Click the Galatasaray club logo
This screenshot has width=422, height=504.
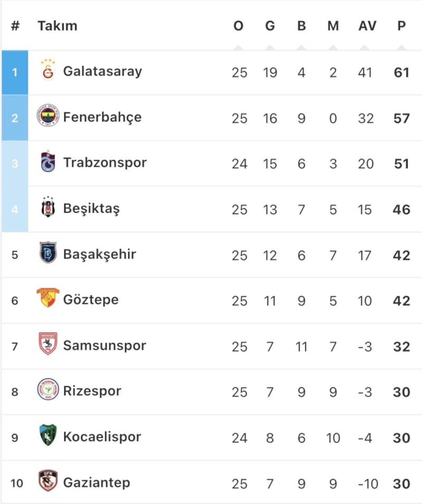pyautogui.click(x=47, y=70)
